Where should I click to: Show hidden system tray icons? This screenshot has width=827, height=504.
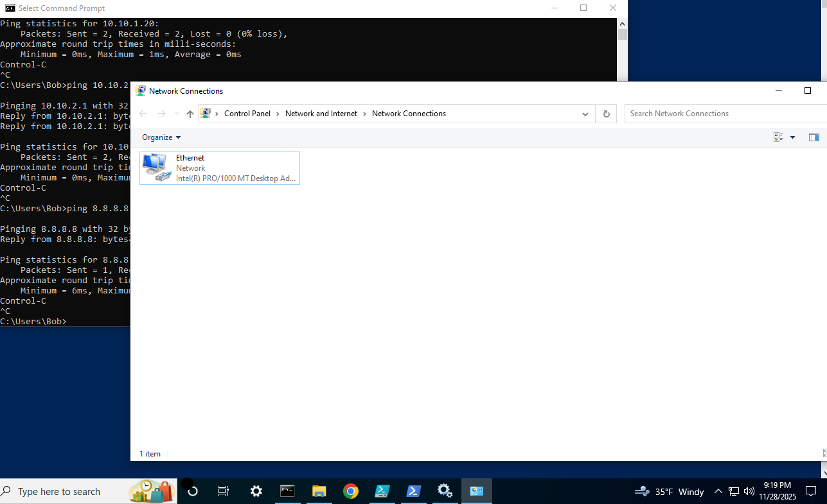click(x=718, y=492)
